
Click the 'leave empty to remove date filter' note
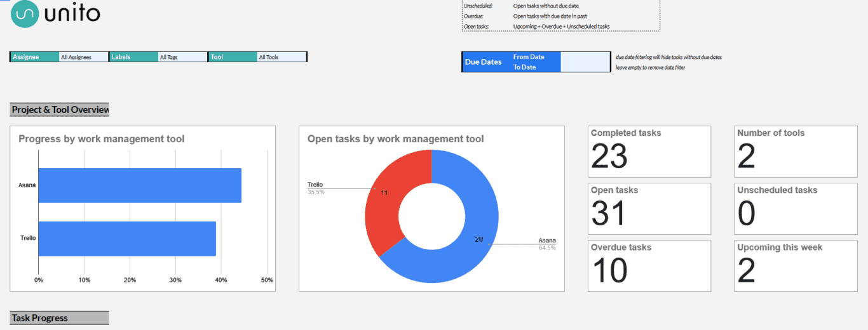(650, 67)
